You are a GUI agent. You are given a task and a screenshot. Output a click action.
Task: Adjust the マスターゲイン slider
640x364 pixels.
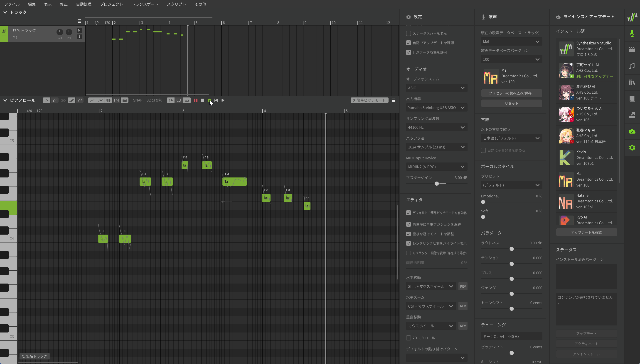436,184
